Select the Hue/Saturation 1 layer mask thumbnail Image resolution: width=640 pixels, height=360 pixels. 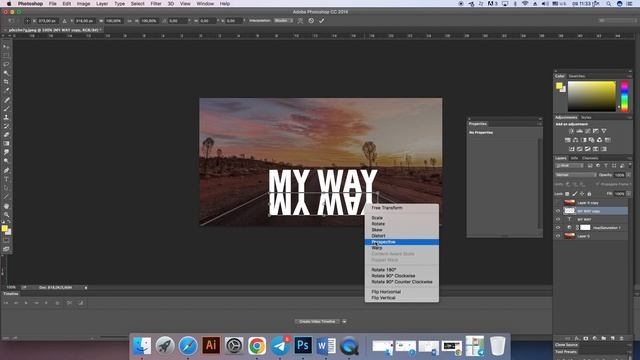[x=585, y=228]
